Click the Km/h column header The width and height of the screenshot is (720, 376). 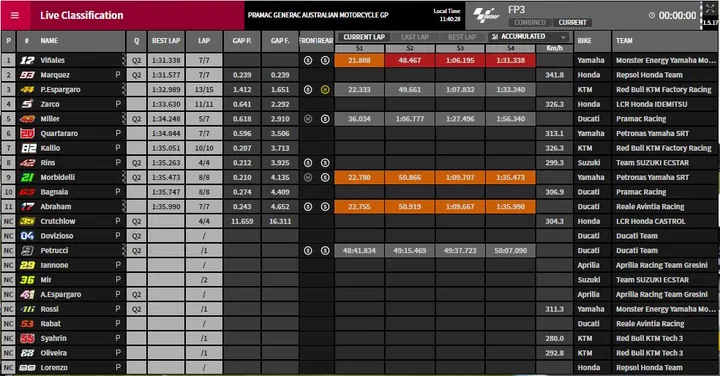(555, 48)
